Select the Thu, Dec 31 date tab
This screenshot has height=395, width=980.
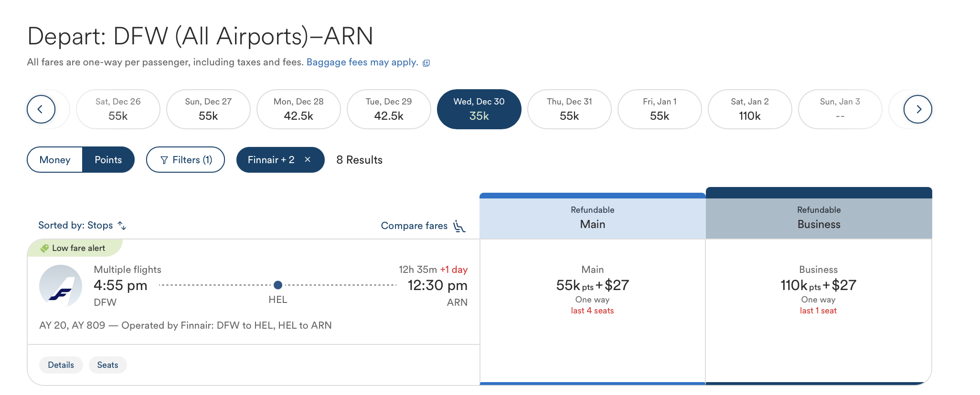point(569,109)
